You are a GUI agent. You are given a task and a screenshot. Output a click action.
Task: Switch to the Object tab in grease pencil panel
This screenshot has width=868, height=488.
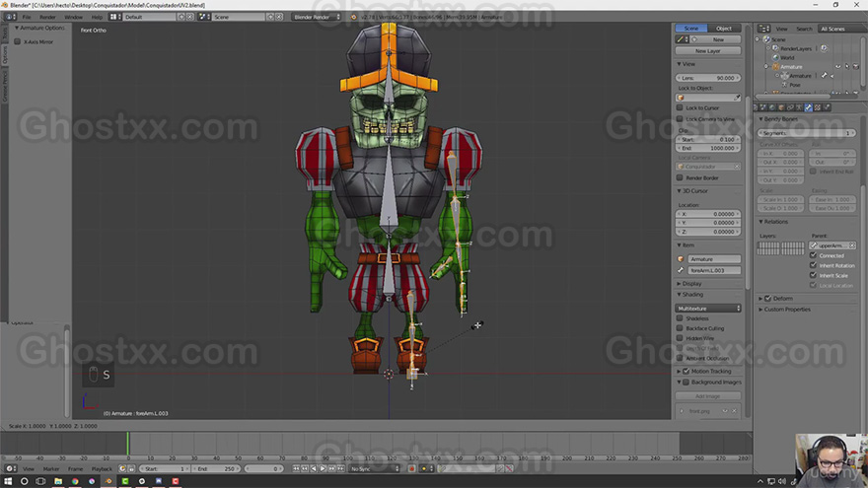pos(724,29)
